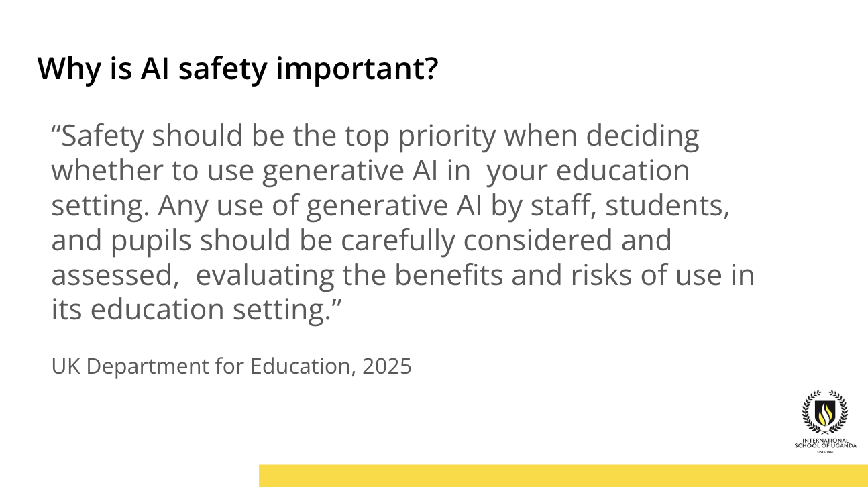Click the year "2025" in the attribution
The image size is (868, 487).
pyautogui.click(x=386, y=366)
